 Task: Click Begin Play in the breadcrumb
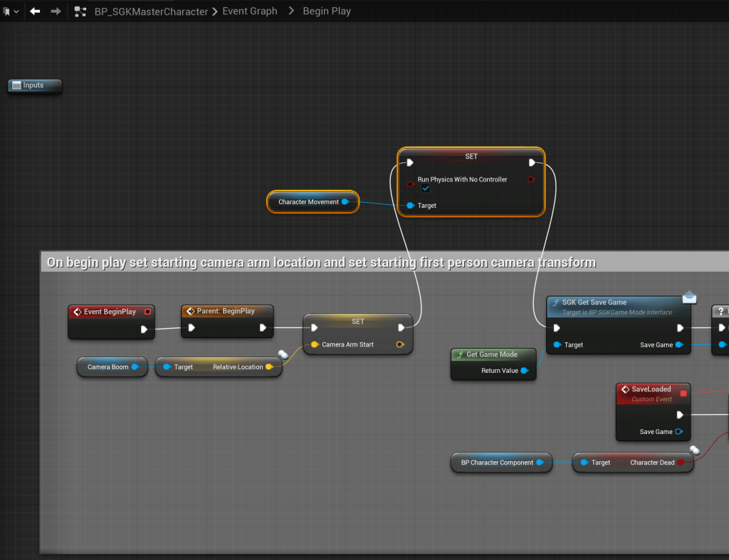(327, 11)
